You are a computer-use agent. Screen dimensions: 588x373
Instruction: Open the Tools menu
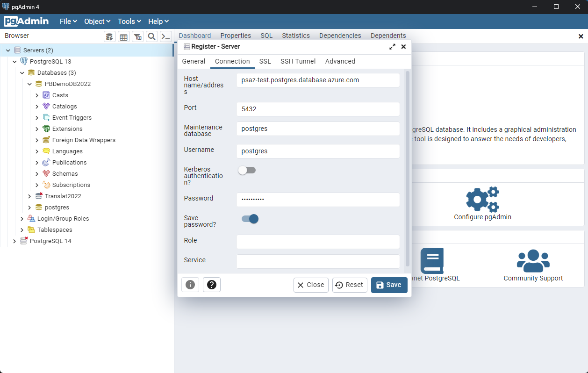(129, 21)
